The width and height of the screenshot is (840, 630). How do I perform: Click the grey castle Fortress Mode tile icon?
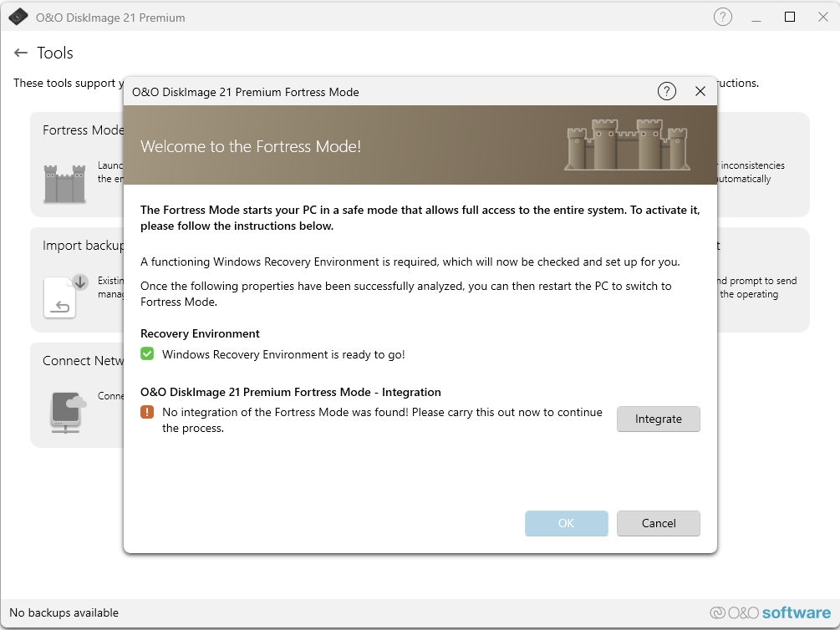click(x=64, y=183)
